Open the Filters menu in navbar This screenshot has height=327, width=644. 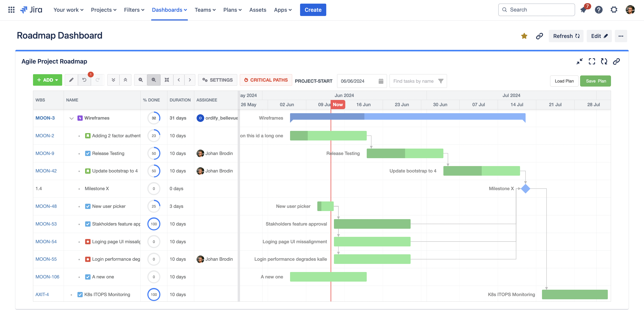point(134,10)
